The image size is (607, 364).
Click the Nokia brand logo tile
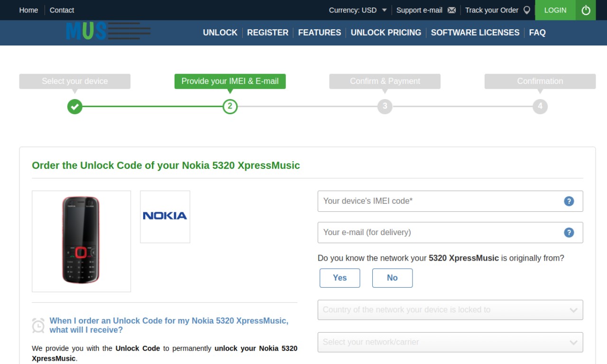click(165, 217)
